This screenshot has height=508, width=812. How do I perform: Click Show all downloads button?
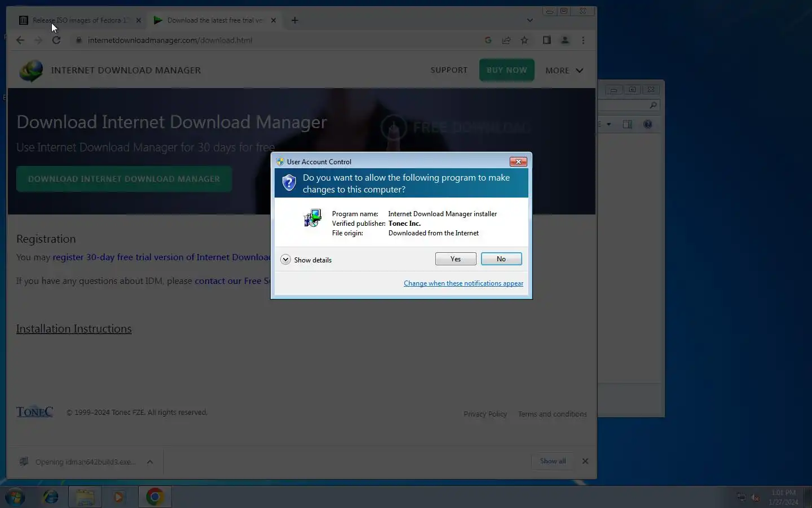tap(553, 461)
